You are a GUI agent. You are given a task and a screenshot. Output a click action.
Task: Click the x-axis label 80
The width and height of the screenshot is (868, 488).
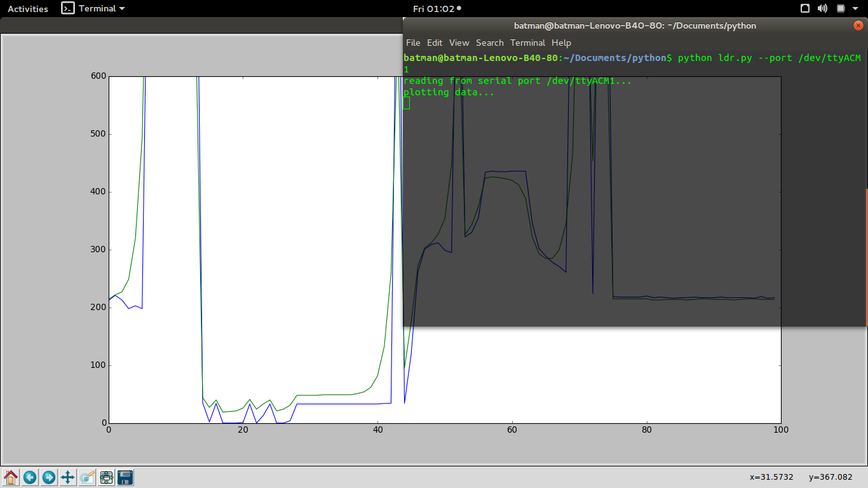pyautogui.click(x=646, y=430)
